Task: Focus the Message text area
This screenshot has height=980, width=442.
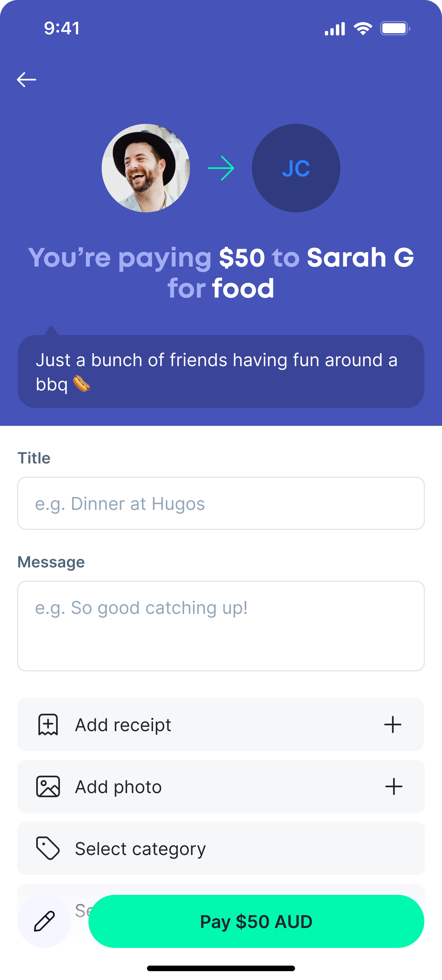Action: click(x=221, y=626)
